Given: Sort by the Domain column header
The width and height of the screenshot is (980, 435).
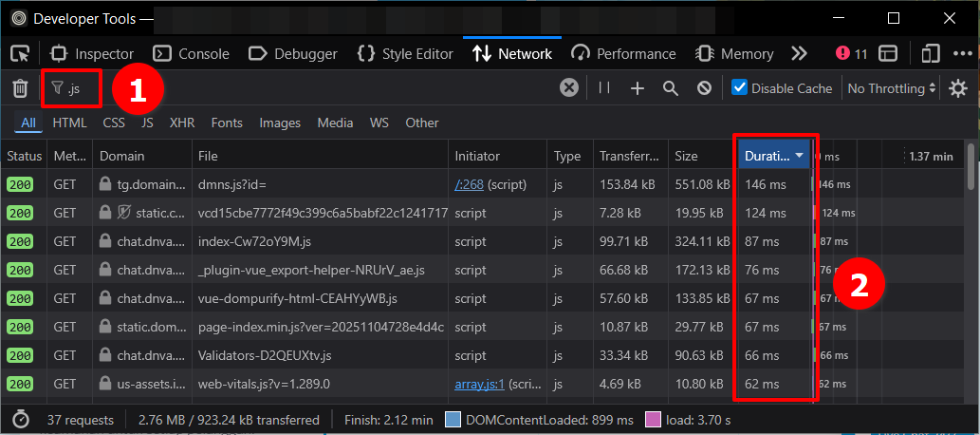Looking at the screenshot, I should coord(142,156).
